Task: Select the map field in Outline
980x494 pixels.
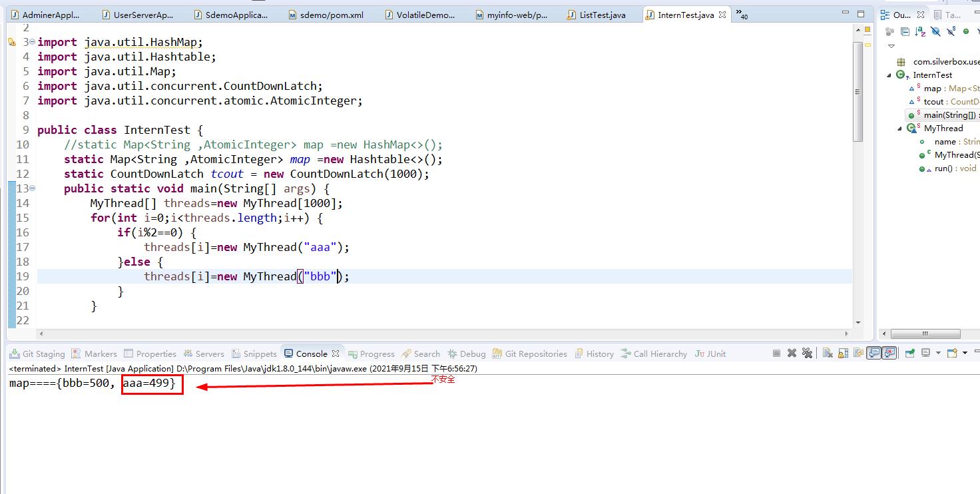Action: click(943, 89)
